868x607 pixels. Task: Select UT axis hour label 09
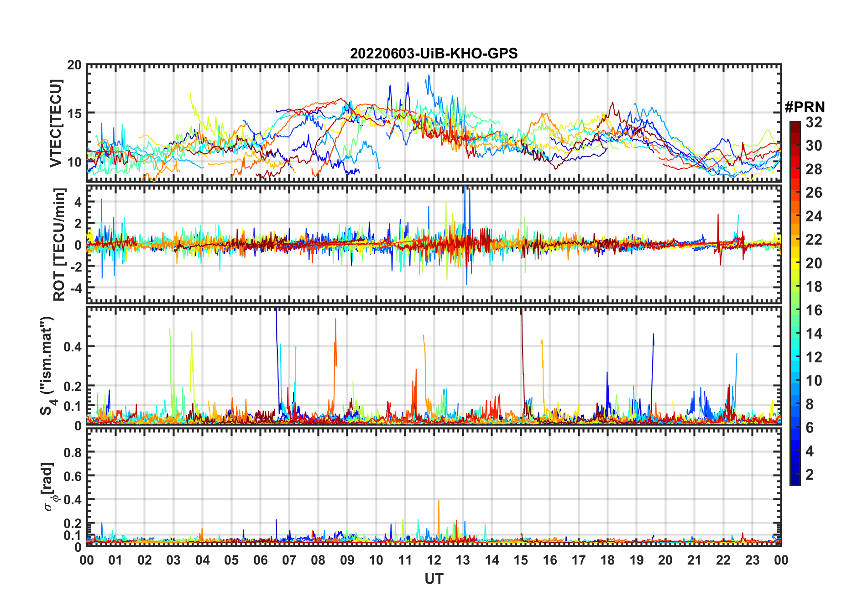coord(347,560)
